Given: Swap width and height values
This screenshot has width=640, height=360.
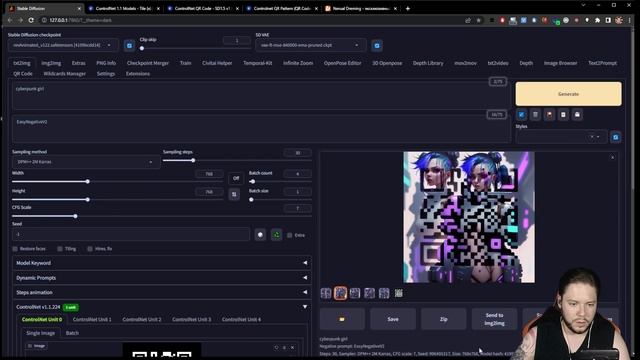Looking at the screenshot, I should [x=234, y=194].
